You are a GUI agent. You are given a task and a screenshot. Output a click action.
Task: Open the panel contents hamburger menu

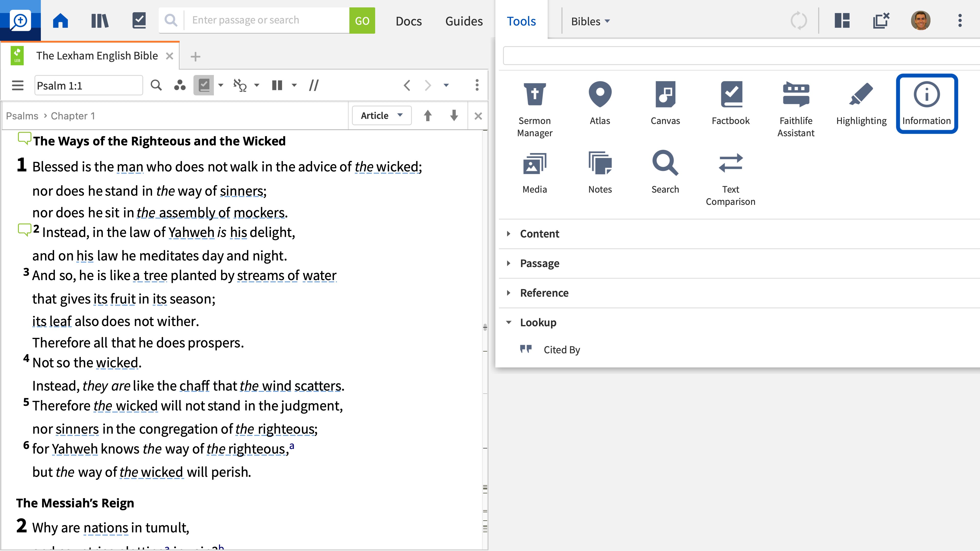pos(18,85)
